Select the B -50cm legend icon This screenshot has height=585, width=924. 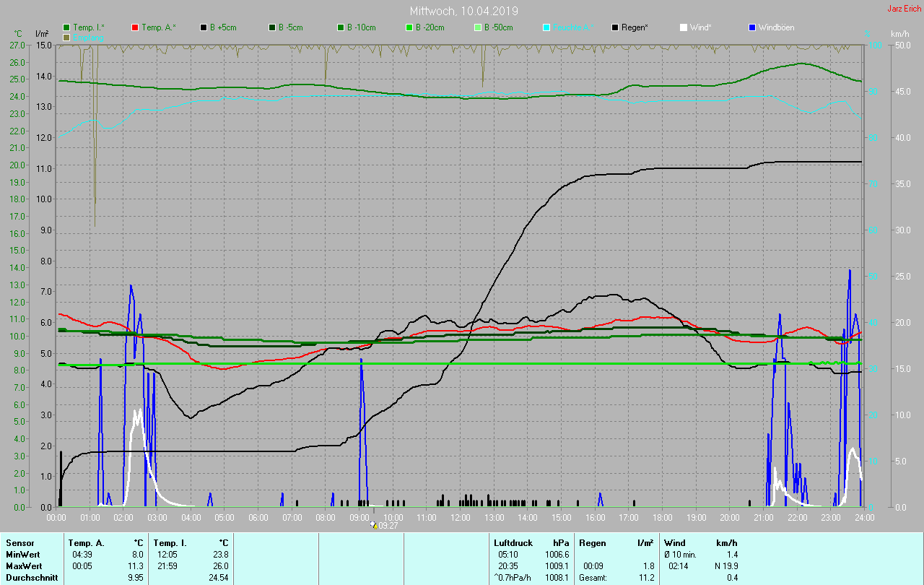(478, 27)
